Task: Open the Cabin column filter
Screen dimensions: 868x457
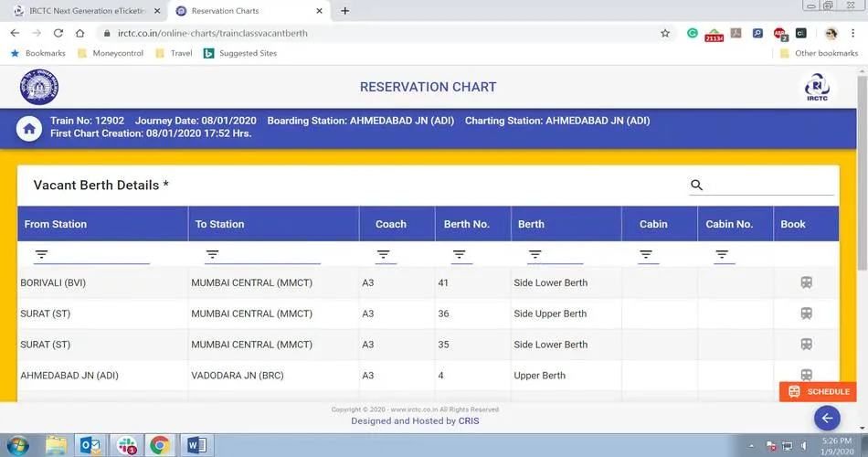Action: (646, 255)
